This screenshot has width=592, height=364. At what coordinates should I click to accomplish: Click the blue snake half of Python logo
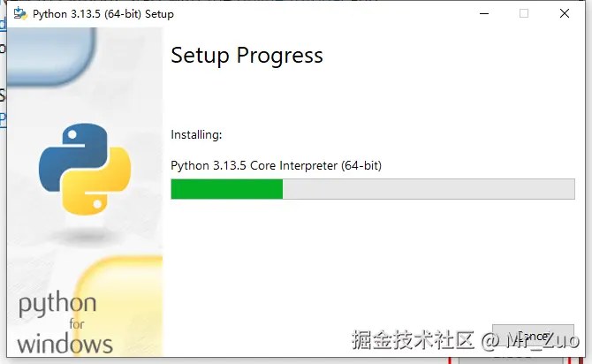tap(72, 150)
